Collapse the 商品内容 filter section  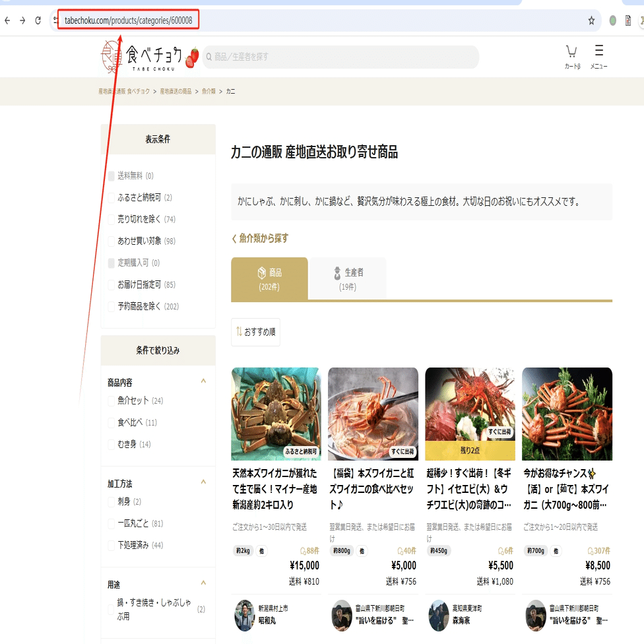point(203,381)
